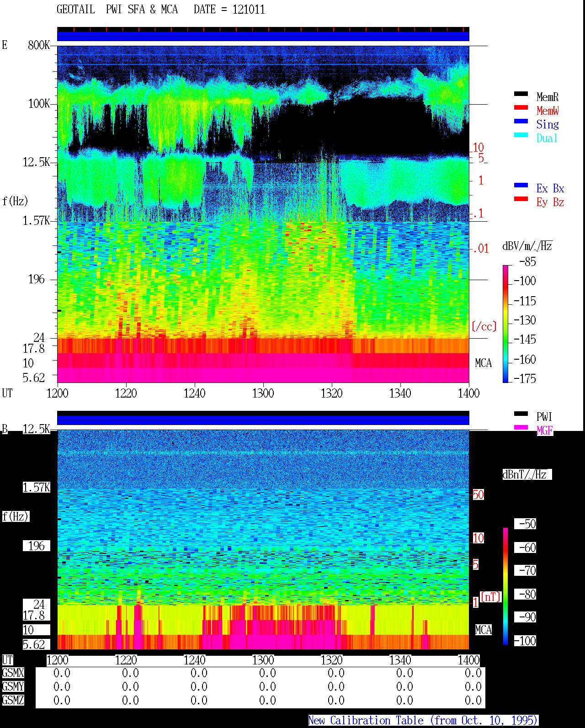
Task: Click the 'Ex Bx' legend text
Action: coord(550,188)
